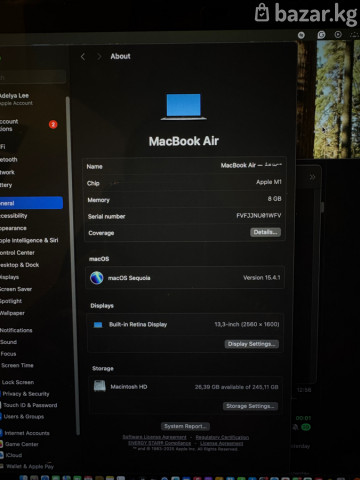Select Sound in the sidebar
Viewport: 360px width, 480px height.
[x=8, y=342]
